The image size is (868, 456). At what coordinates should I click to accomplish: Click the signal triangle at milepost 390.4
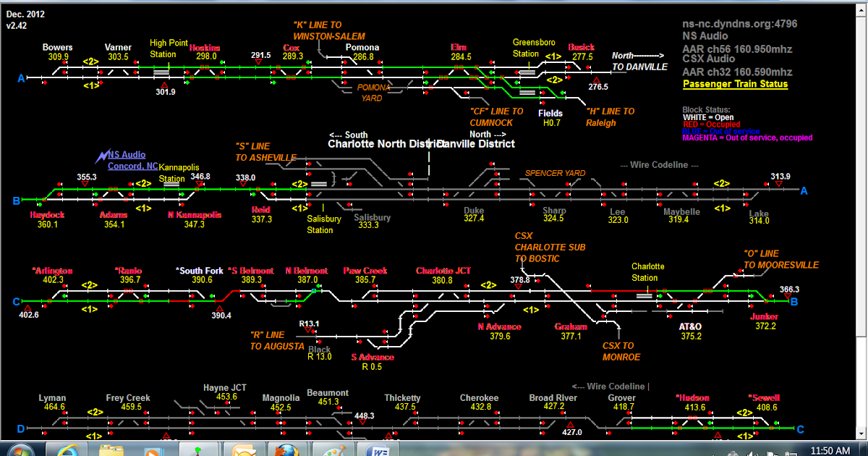[218, 308]
